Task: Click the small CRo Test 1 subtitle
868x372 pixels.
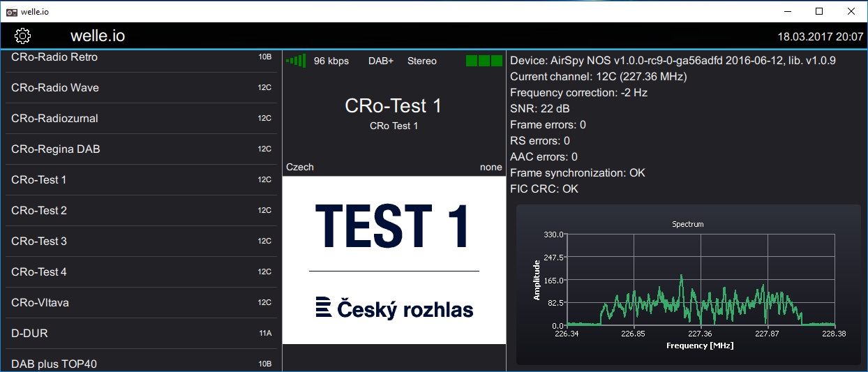Action: 394,126
